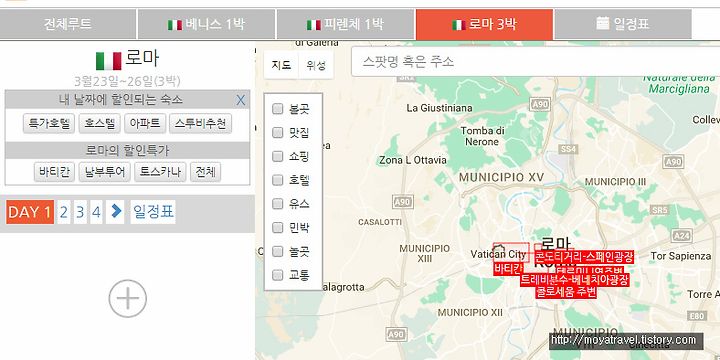The width and height of the screenshot is (720, 360).
Task: Click the E80 road marker on map
Action: [x=697, y=316]
